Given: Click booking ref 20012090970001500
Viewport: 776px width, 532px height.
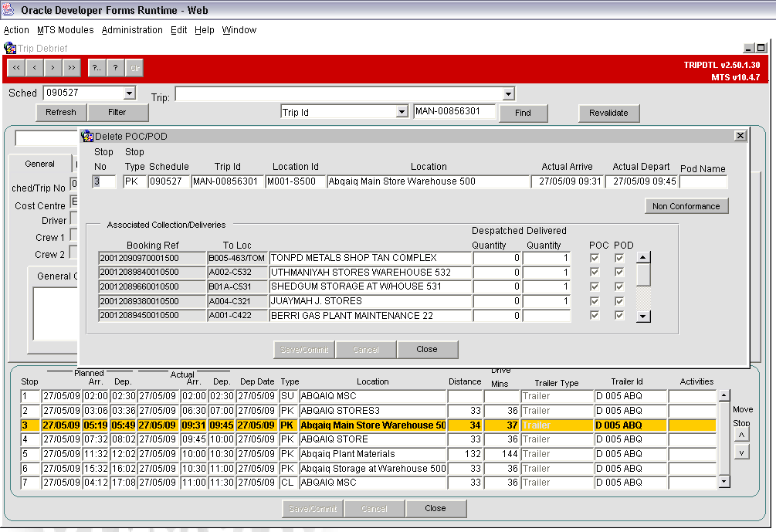Looking at the screenshot, I should [152, 258].
